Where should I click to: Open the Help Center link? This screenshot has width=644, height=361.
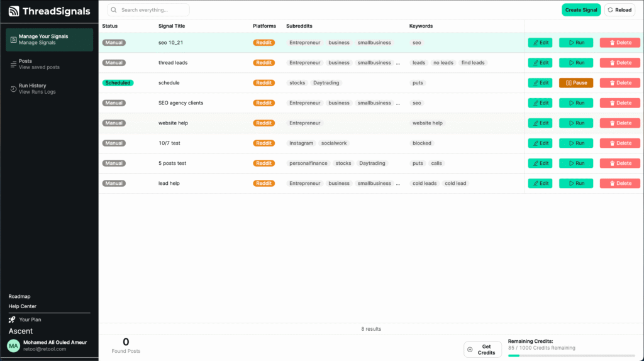23,306
